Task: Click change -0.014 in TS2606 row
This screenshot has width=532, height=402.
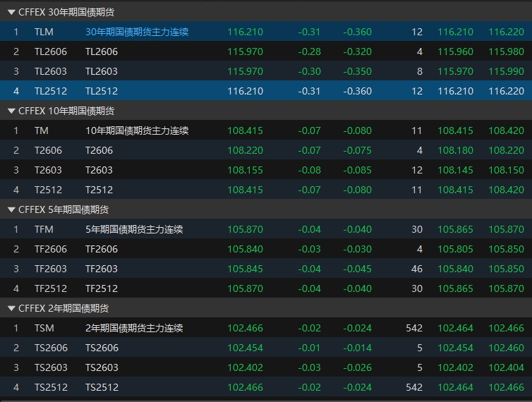Action: [357, 348]
